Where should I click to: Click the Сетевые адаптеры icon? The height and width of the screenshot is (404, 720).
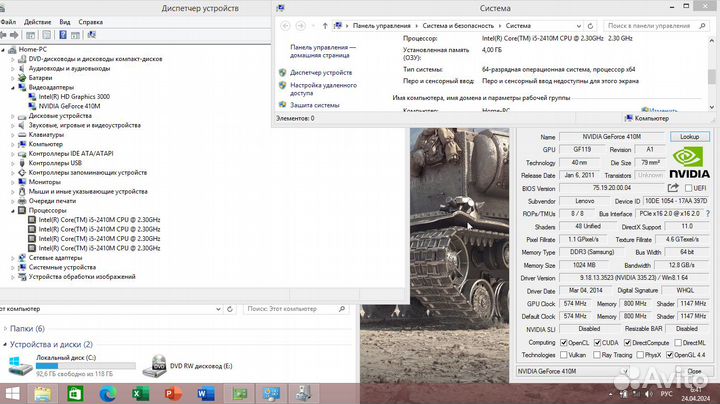pyautogui.click(x=22, y=258)
